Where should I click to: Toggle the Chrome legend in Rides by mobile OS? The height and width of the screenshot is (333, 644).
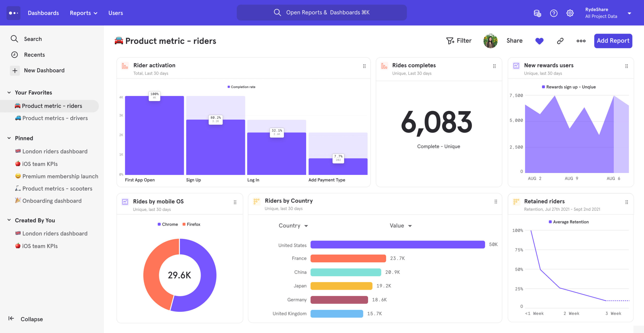click(168, 224)
